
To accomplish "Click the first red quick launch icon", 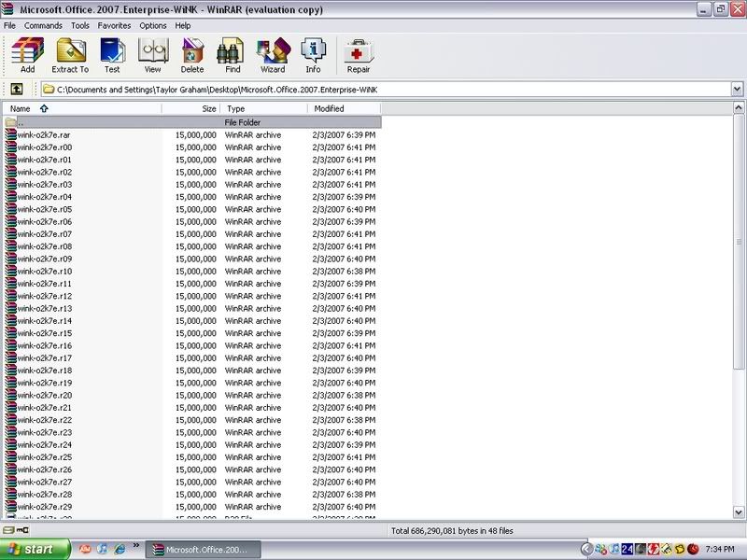I will (x=85, y=549).
